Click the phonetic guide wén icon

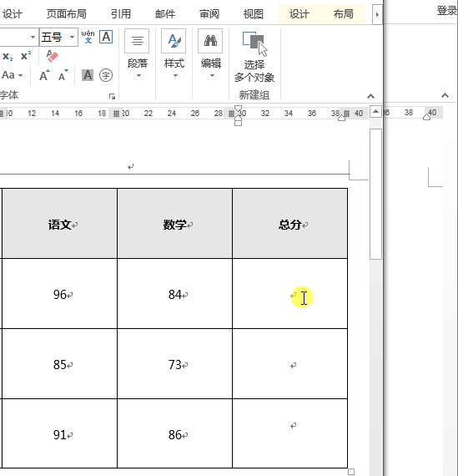(88, 37)
